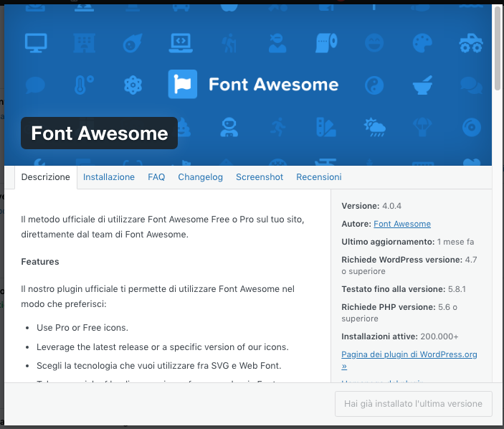Click 'Installazioni attive: 200.000+' entry
The image size is (504, 429).
400,336
